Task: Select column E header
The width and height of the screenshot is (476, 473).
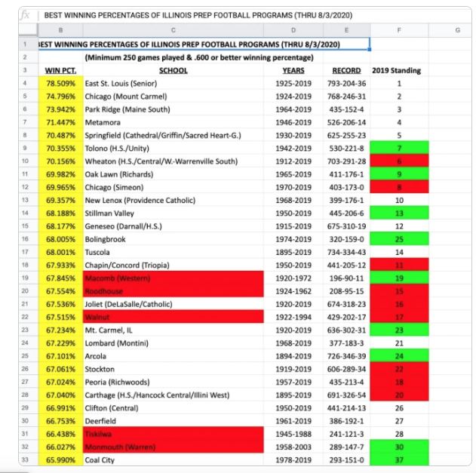Action: [347, 30]
